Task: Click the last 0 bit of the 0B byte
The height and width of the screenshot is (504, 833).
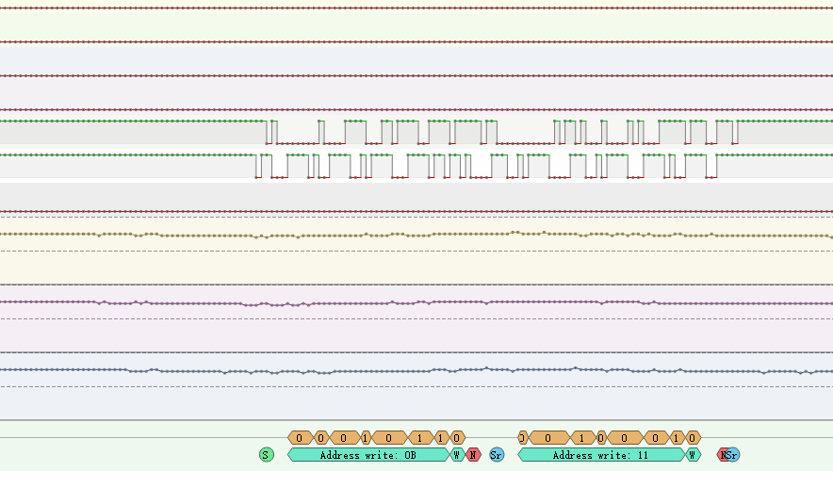Action: pyautogui.click(x=457, y=438)
